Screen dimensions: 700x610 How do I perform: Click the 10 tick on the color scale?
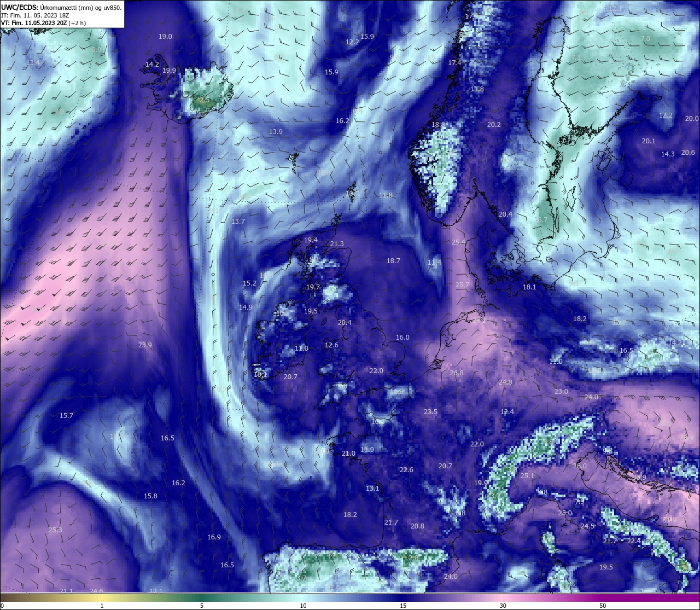coord(302,606)
